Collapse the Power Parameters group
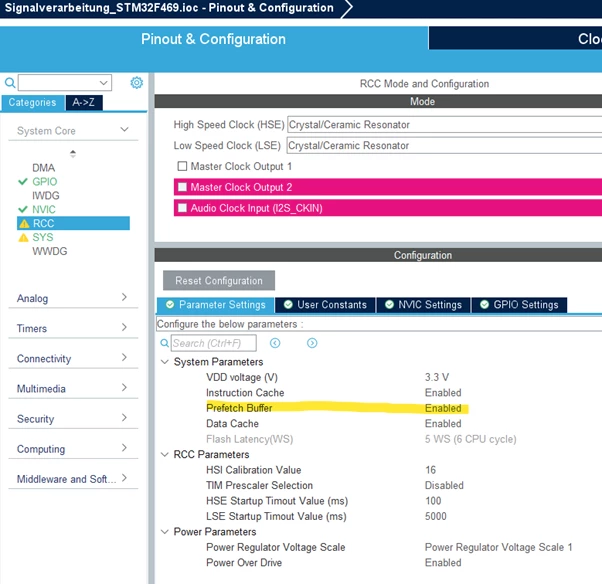Viewport: 602px width, 584px height. point(165,532)
